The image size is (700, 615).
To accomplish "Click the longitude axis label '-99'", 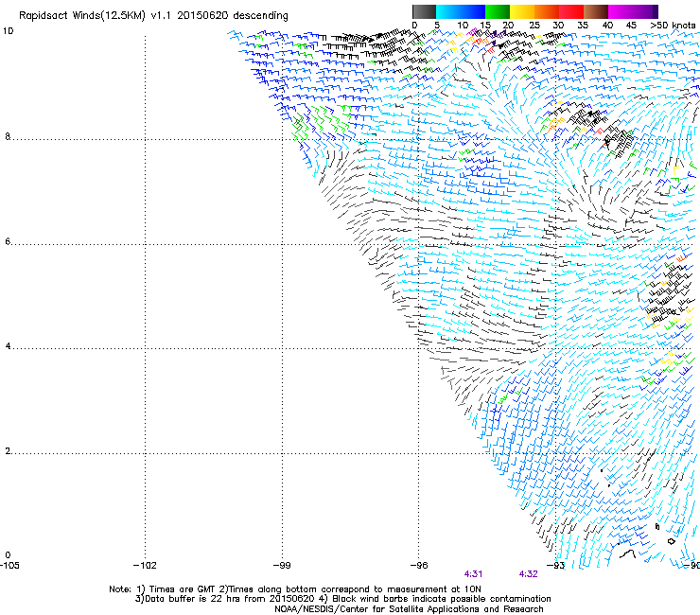I will point(282,565).
